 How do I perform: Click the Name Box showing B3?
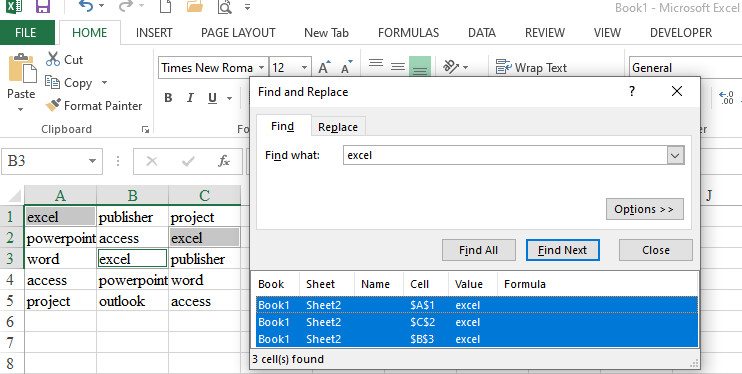pyautogui.click(x=45, y=161)
